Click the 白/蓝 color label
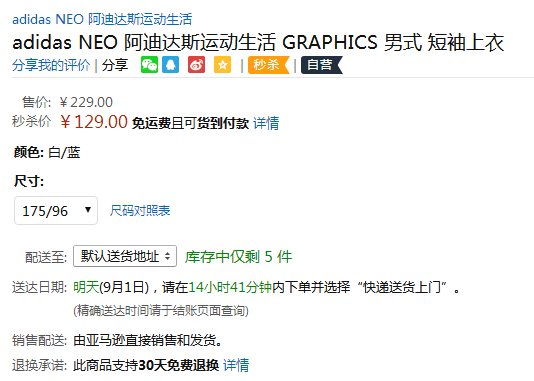This screenshot has width=534, height=381. tap(64, 152)
